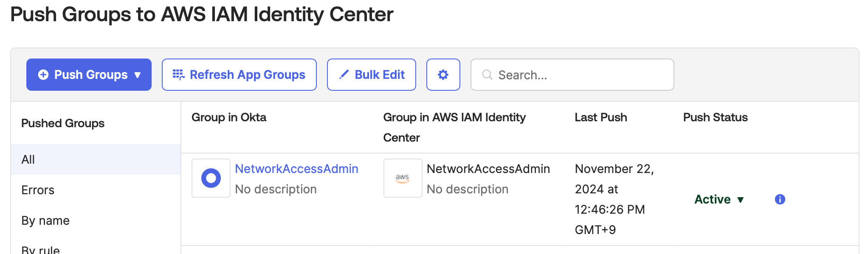Click the Last Push column header

coord(601,117)
